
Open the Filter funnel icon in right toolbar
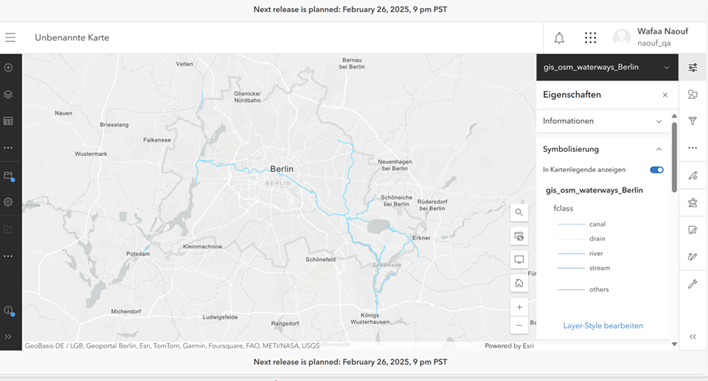[x=693, y=121]
